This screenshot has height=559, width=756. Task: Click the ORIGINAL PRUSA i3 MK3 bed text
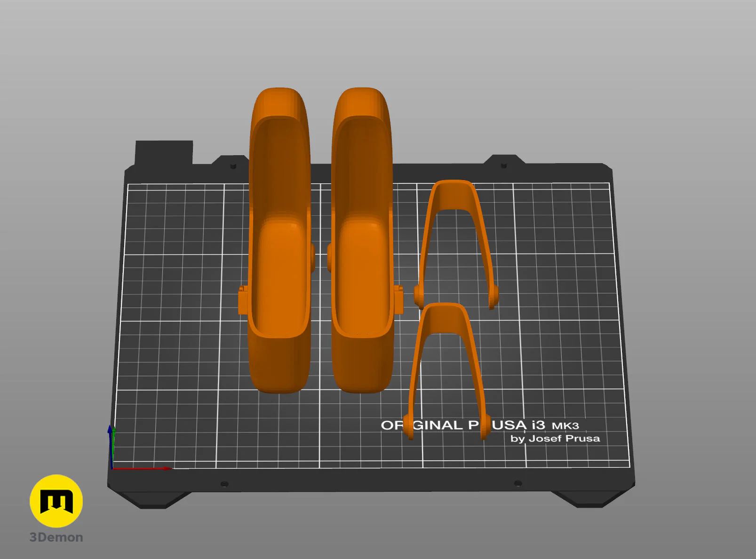[479, 425]
